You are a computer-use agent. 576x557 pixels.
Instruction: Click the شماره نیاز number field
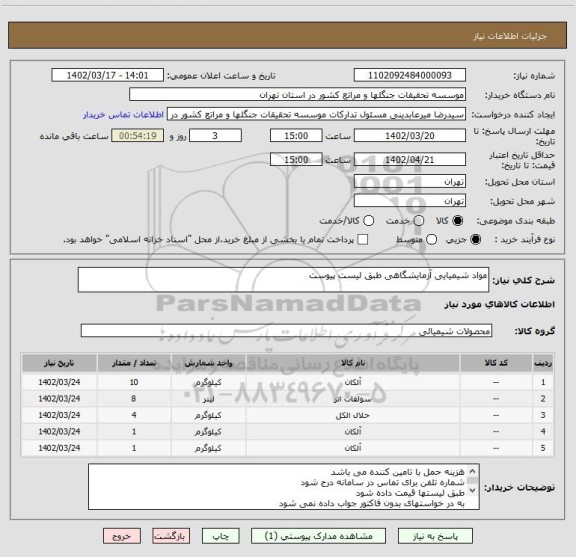410,75
